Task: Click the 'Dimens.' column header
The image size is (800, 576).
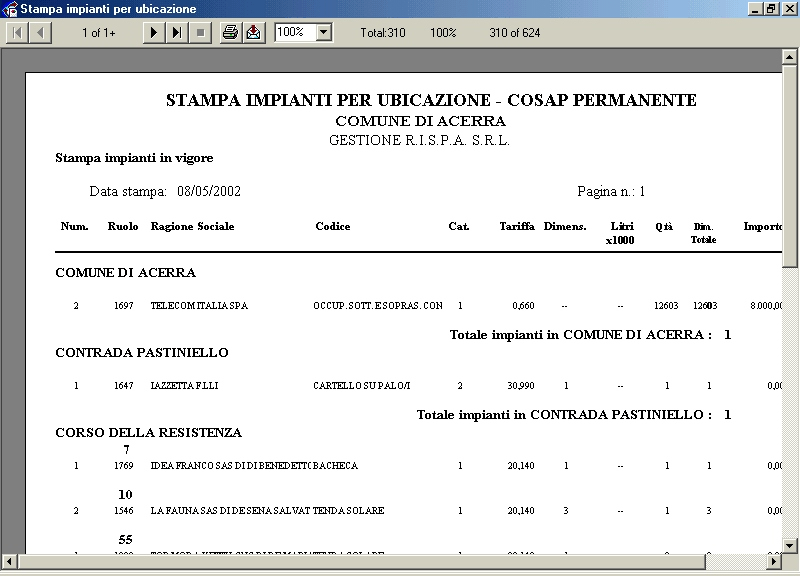Action: tap(565, 227)
